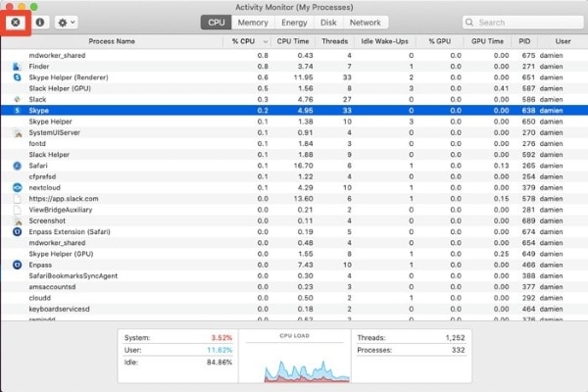This screenshot has height=392, width=588.
Task: Click the User 11.62% value
Action: (x=220, y=350)
